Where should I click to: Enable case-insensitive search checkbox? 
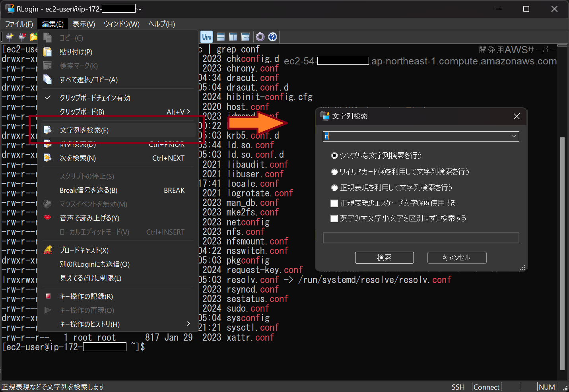pos(334,219)
